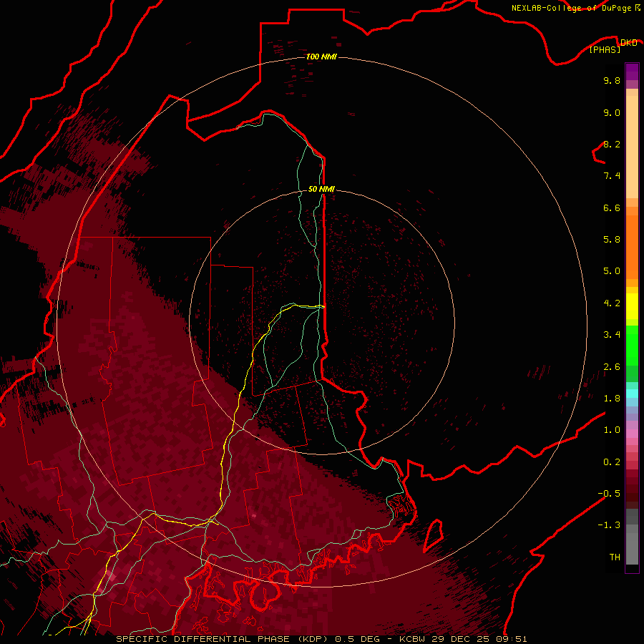The image size is (644, 644).
Task: Click the 50 NMI range ring label
Action: [321, 189]
